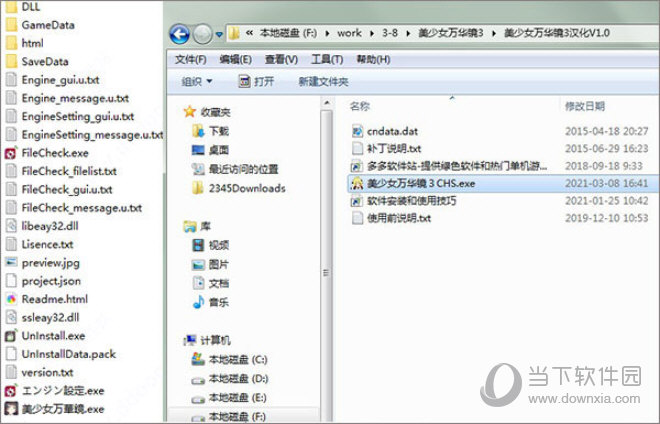Select 美少女万华镜 3 CHS.exe icon
The image size is (660, 424).
[x=357, y=183]
